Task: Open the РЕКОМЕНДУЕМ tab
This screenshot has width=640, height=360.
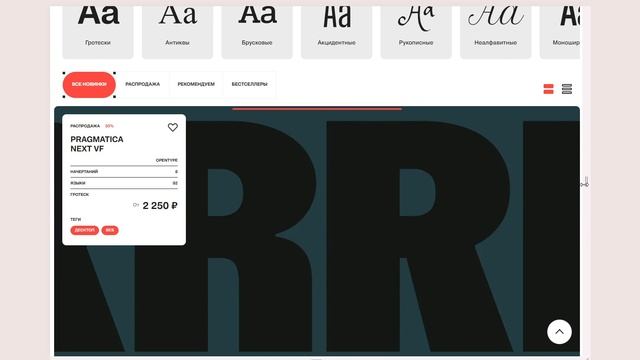Action: [x=196, y=84]
